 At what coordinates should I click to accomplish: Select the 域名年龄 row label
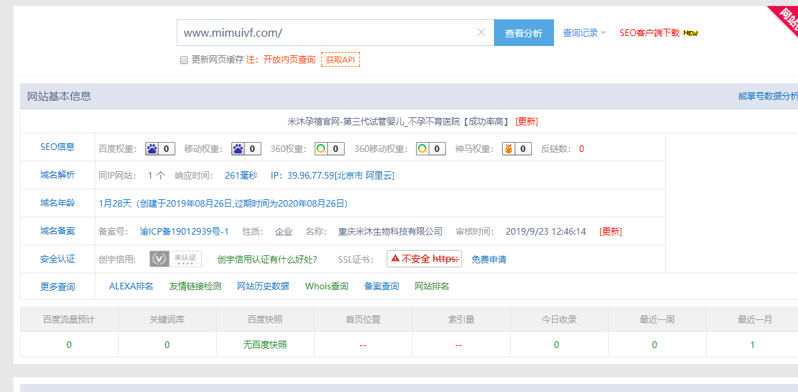click(58, 203)
